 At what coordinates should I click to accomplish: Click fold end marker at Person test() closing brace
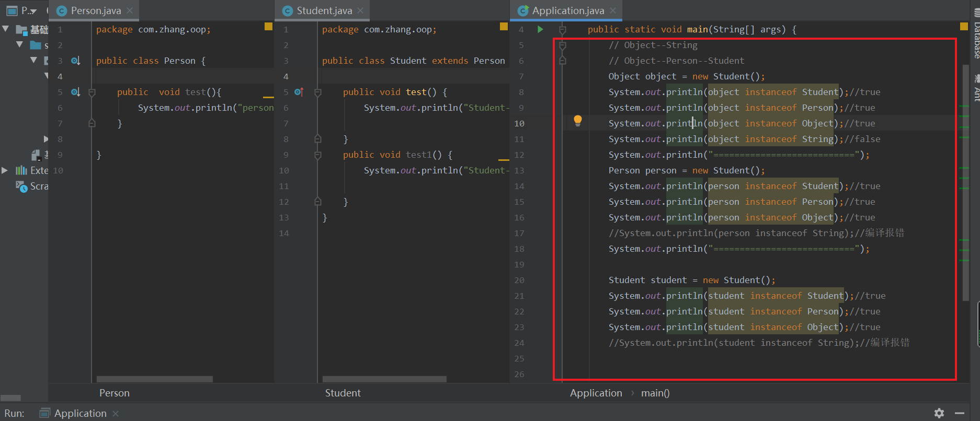click(x=92, y=123)
